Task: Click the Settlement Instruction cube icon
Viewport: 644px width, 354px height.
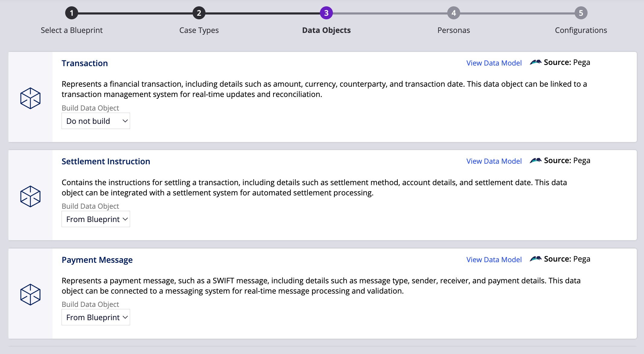Action: 30,196
